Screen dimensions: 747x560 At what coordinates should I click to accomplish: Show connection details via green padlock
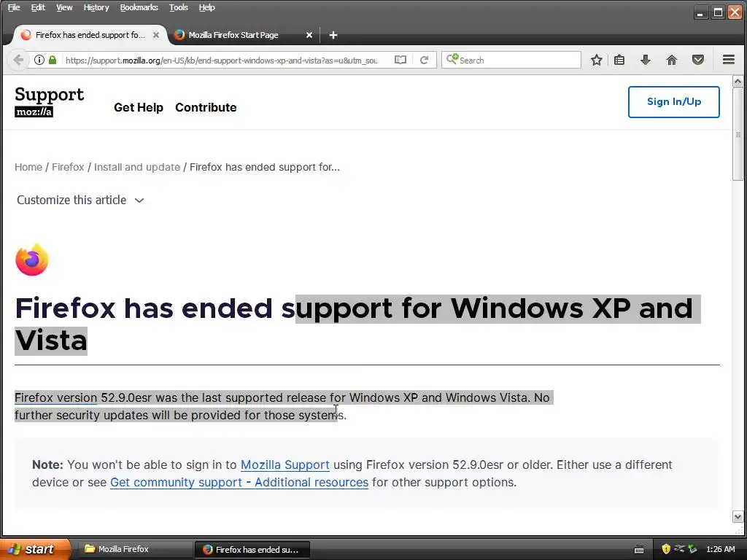[53, 60]
